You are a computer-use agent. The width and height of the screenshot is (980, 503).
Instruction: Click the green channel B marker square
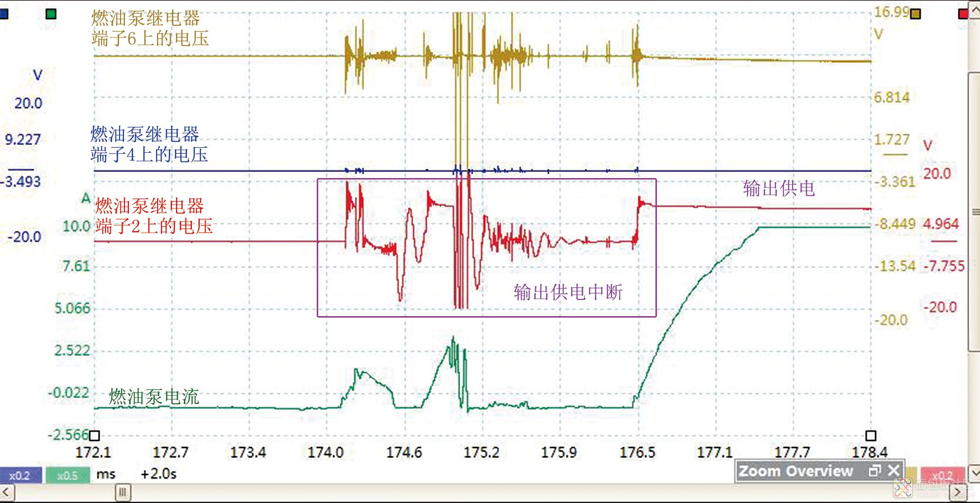click(x=51, y=14)
